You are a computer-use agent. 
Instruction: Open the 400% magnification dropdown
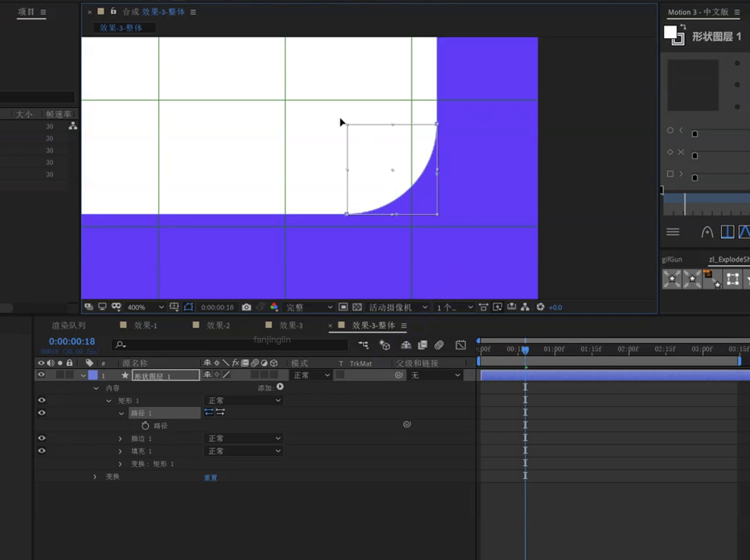pos(145,307)
